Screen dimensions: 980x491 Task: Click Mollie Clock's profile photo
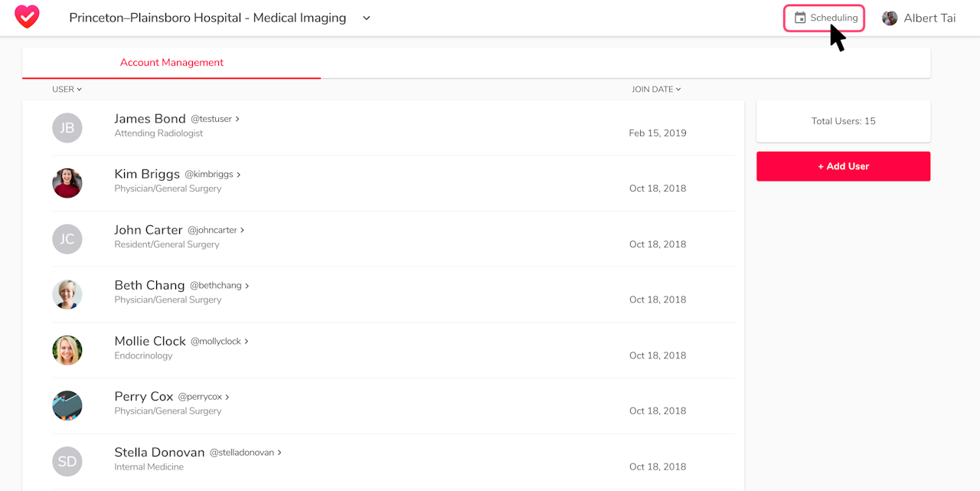[67, 350]
